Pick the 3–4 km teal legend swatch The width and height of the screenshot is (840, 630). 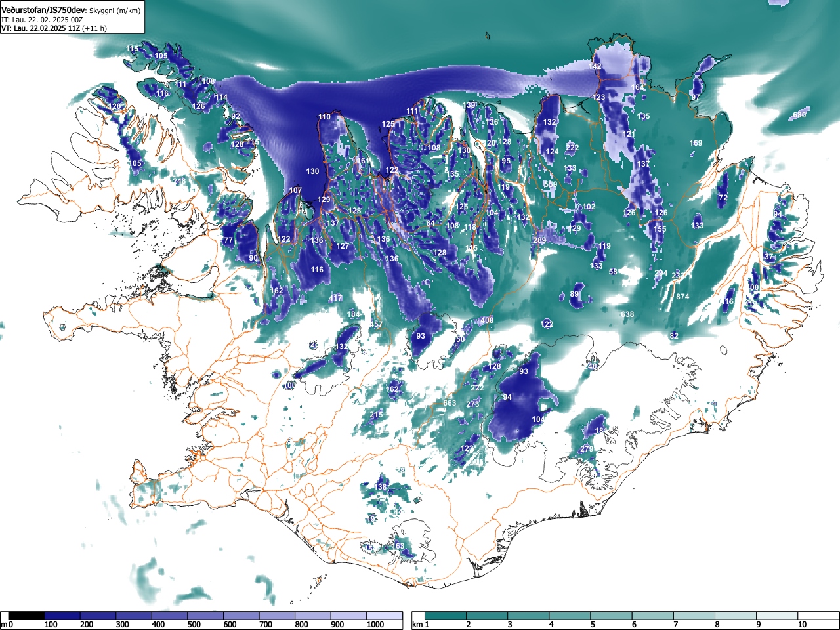(530, 616)
